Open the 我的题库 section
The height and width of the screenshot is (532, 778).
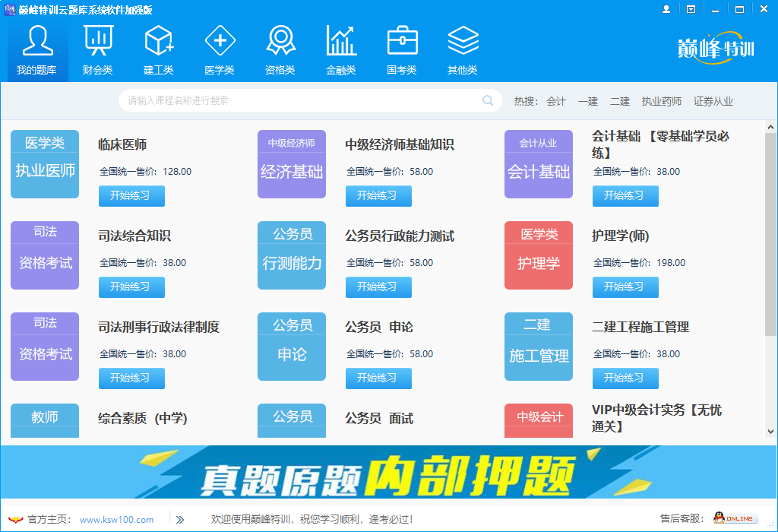(37, 51)
